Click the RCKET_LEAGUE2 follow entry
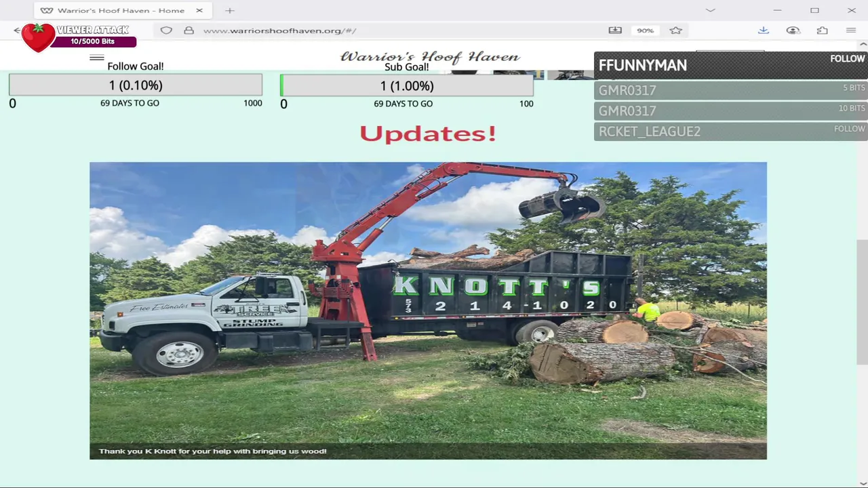The image size is (868, 488). coord(731,131)
